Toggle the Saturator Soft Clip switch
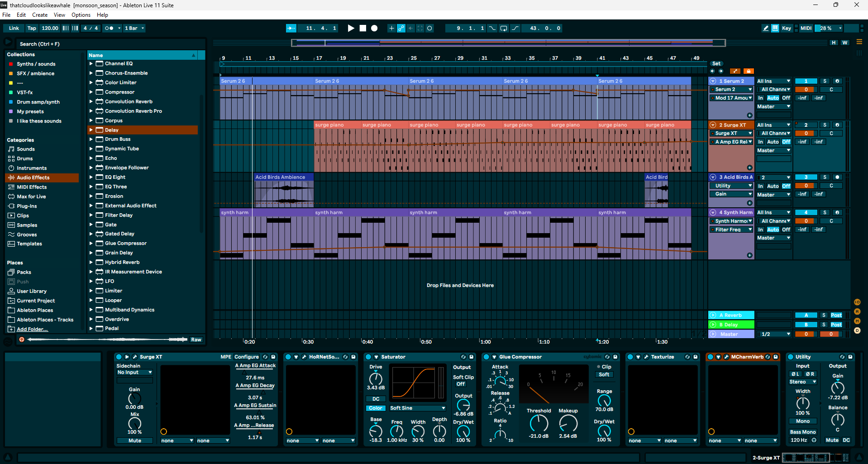The image size is (868, 464). (x=460, y=384)
